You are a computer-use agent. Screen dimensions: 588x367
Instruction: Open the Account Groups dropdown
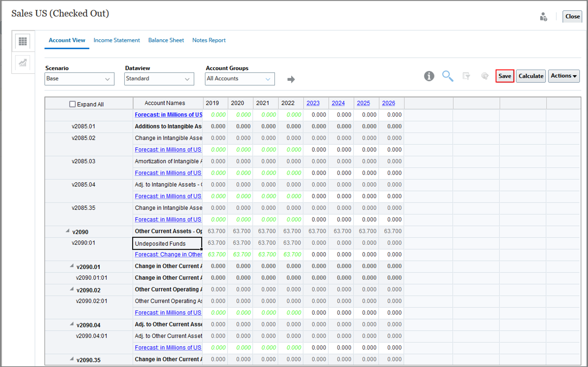click(240, 79)
